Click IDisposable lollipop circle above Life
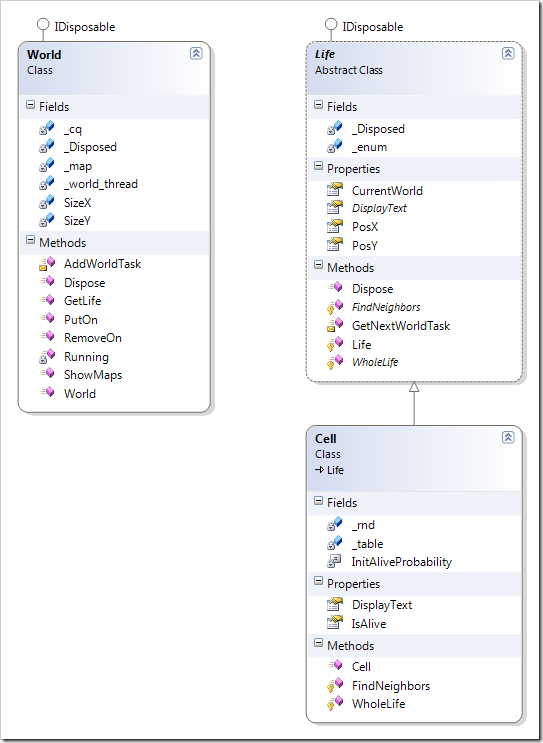 [331, 24]
